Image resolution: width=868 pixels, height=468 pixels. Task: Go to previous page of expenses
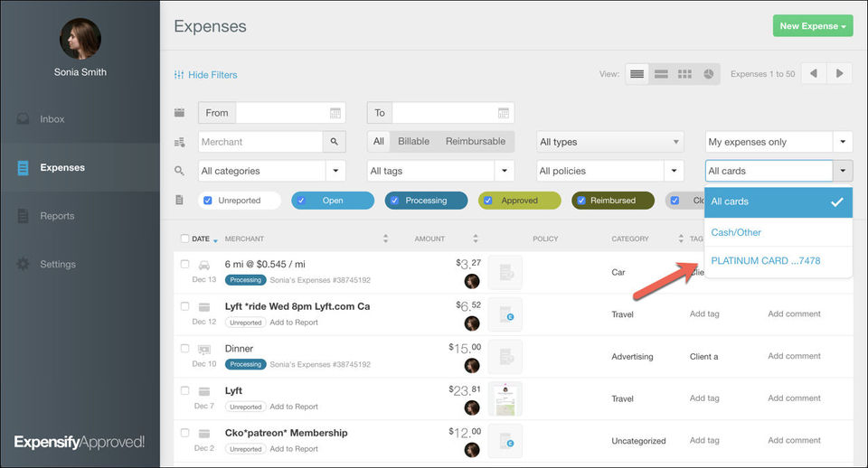(x=813, y=74)
